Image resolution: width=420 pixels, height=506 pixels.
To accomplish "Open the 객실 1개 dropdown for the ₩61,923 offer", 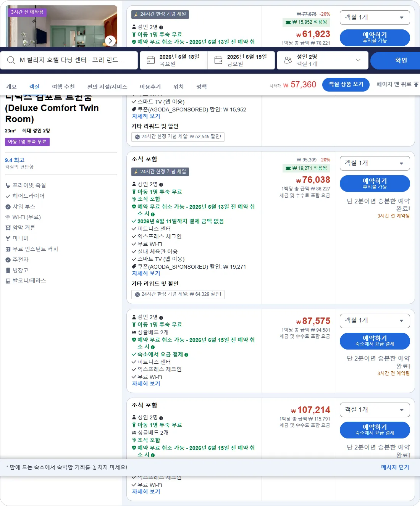I will (375, 18).
